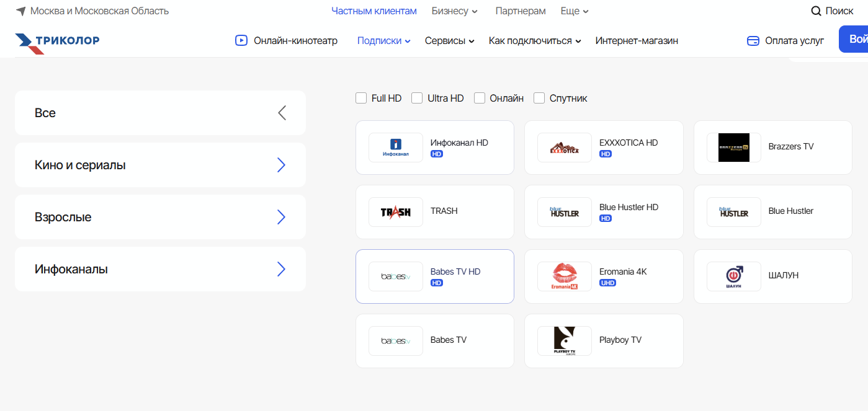Click the blue login button

(x=855, y=39)
